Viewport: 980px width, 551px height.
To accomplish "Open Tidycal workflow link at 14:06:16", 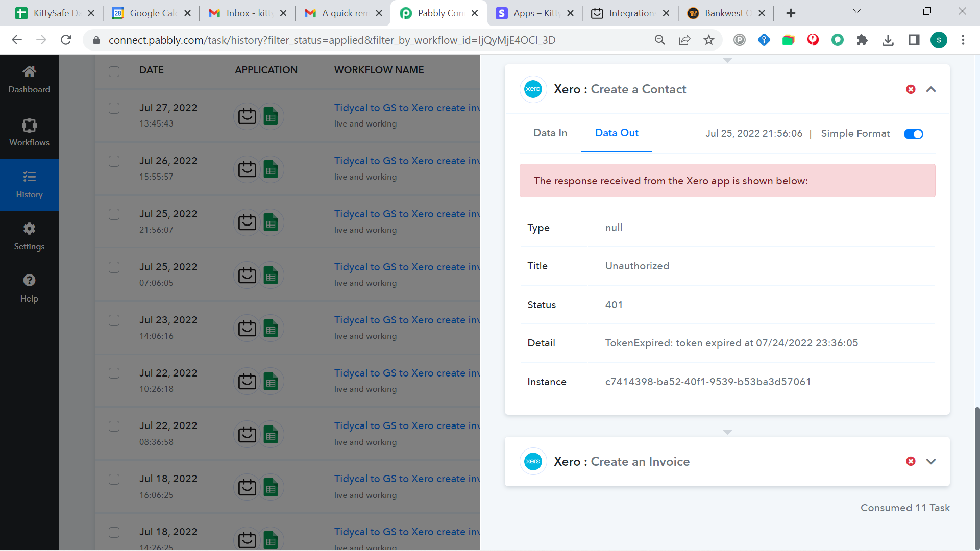I will coord(407,320).
